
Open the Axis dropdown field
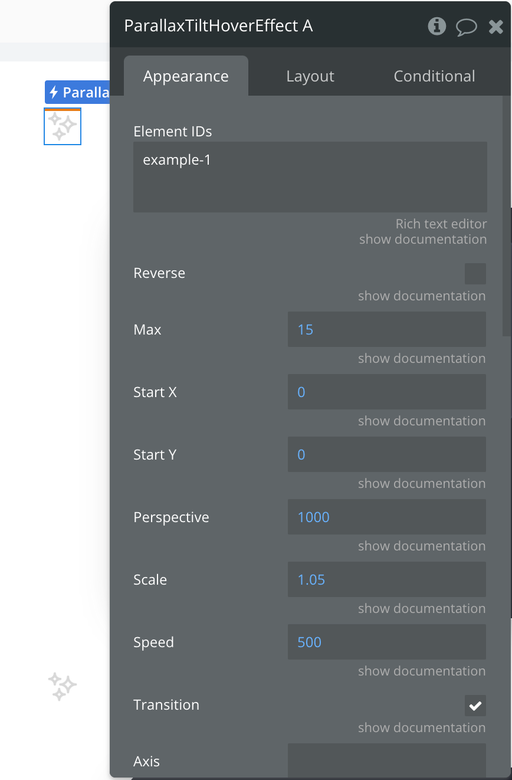click(387, 760)
